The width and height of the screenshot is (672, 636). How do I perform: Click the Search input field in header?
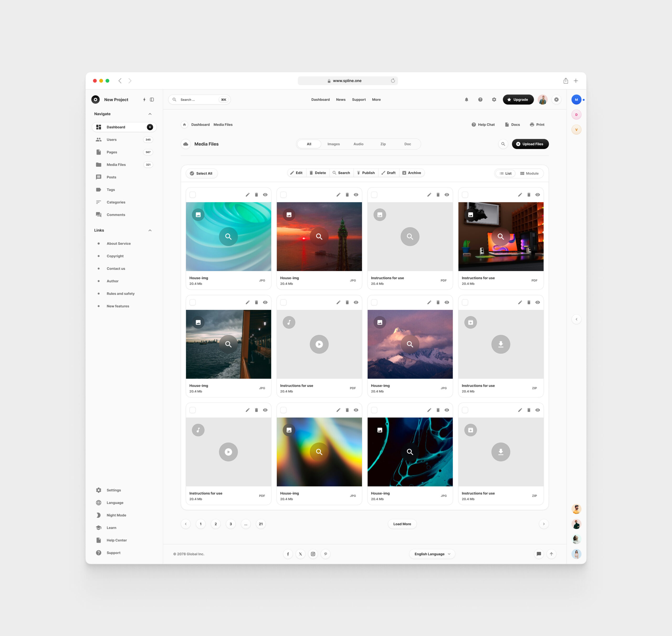tap(199, 100)
